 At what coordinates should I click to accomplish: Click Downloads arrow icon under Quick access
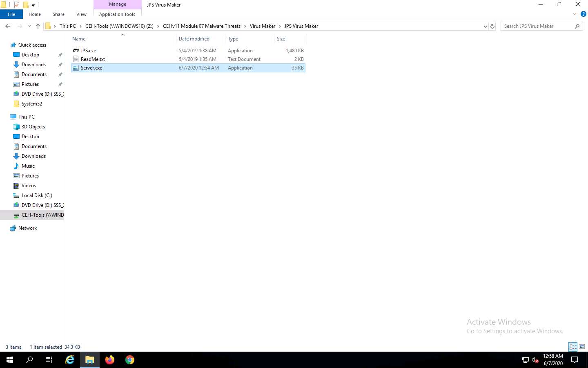tap(16, 65)
